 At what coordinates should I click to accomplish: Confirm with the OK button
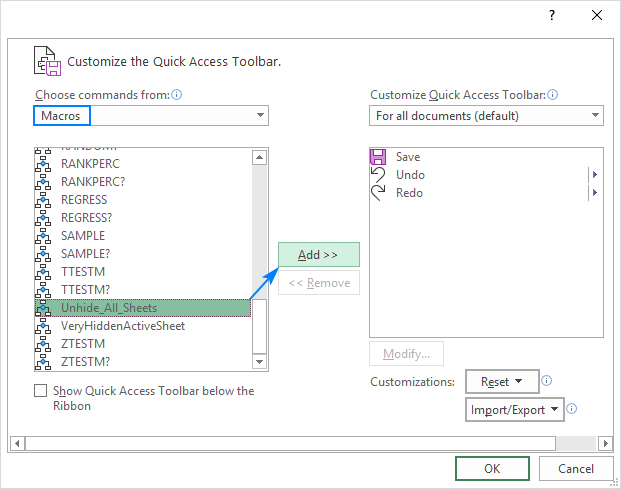click(x=492, y=468)
